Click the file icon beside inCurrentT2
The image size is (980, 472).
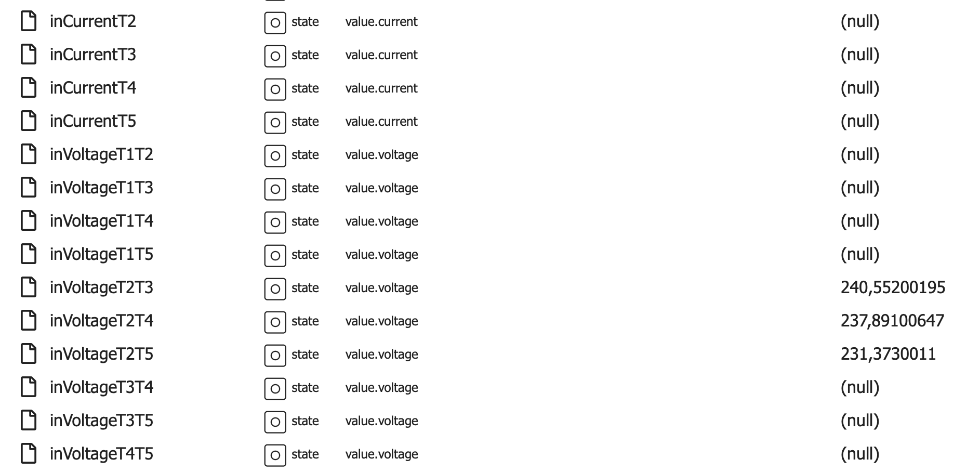(x=29, y=21)
